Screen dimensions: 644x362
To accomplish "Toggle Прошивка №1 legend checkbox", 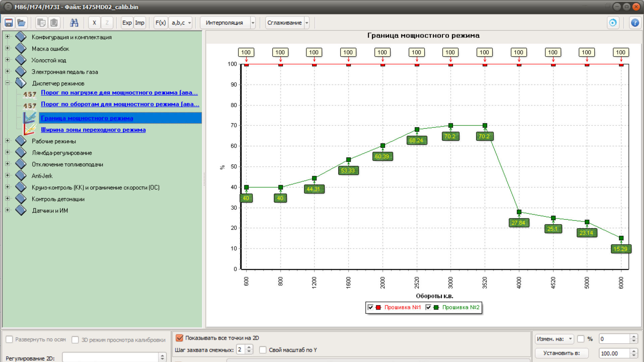I will tap(370, 307).
